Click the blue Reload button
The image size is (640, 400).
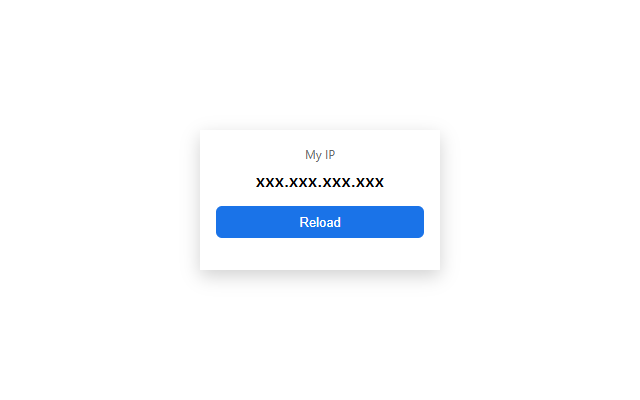point(320,222)
